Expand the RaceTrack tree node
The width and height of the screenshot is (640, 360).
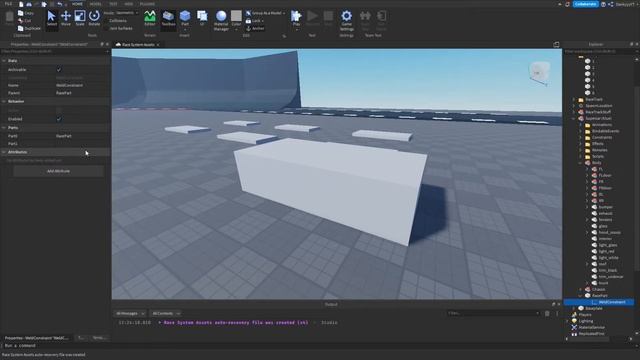tap(574, 100)
